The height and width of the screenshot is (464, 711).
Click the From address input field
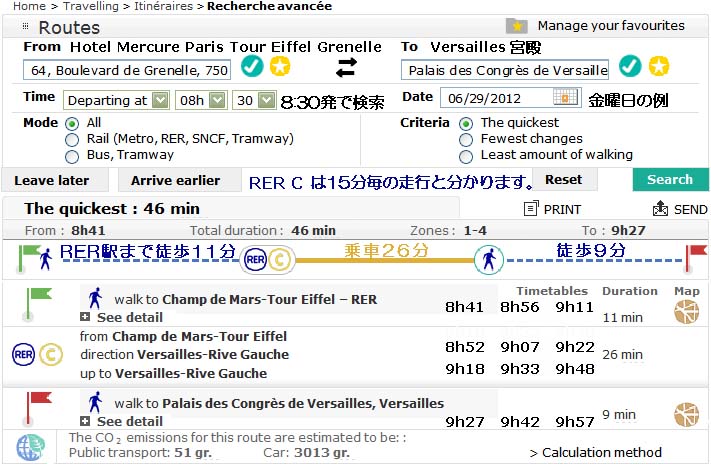tap(127, 70)
